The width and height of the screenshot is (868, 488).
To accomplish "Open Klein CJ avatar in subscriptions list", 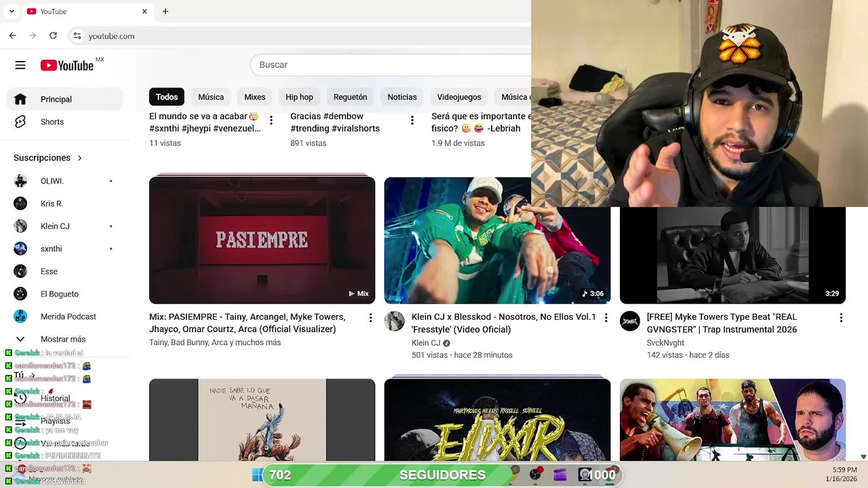I will (x=20, y=226).
